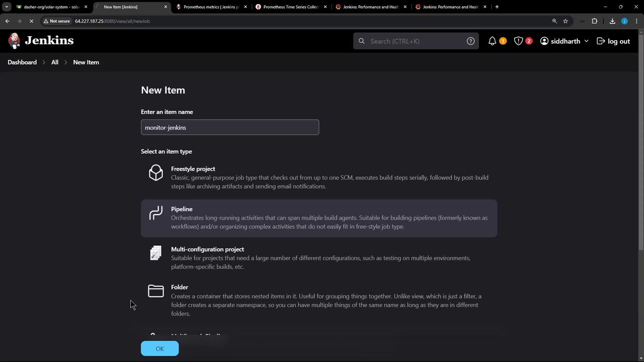
Task: Go to Dashboard breadcrumb link
Action: 22,62
